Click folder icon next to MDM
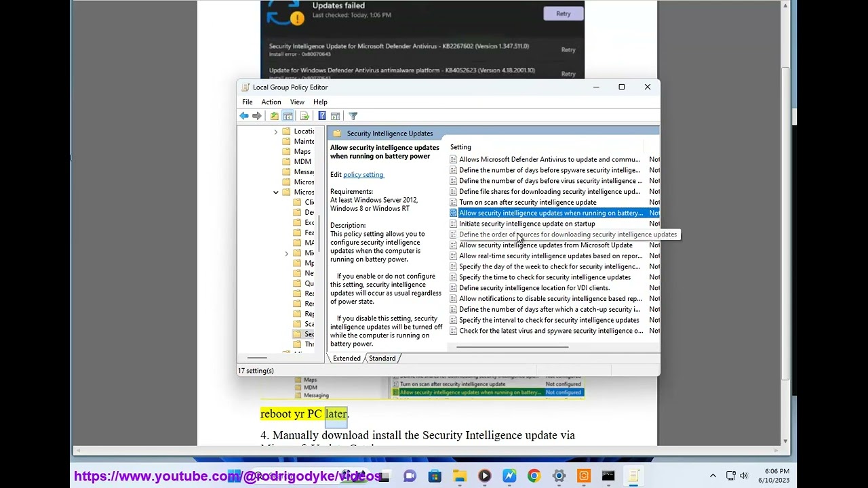The height and width of the screenshot is (488, 868). coord(287,162)
